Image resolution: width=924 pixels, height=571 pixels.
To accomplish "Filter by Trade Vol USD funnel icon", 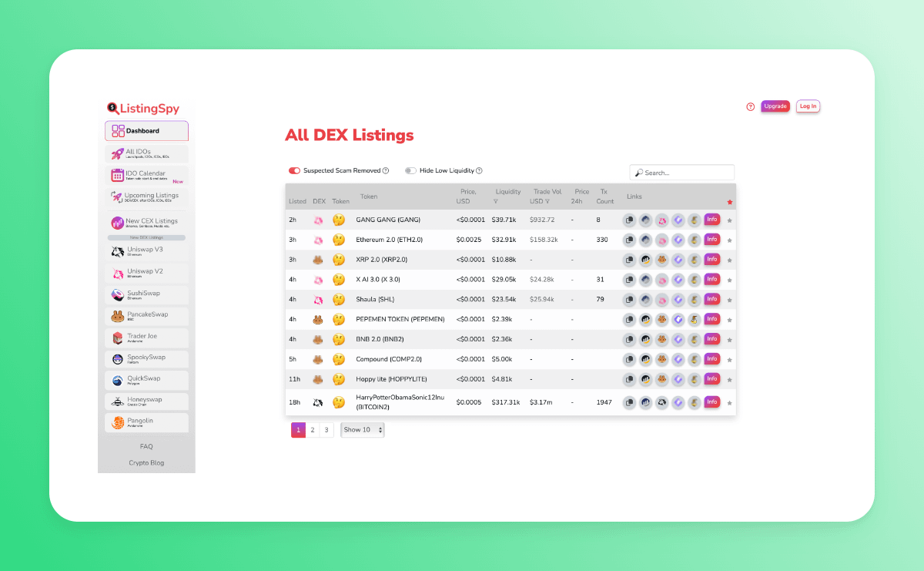I will click(547, 201).
